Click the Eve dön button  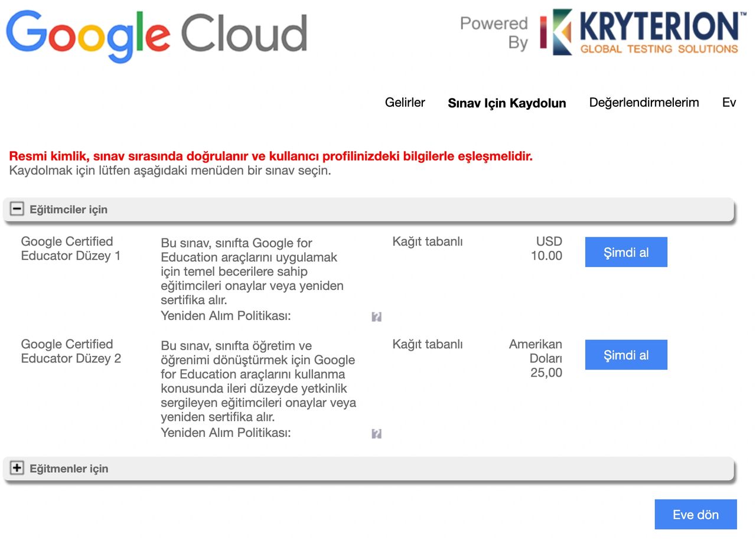695,514
